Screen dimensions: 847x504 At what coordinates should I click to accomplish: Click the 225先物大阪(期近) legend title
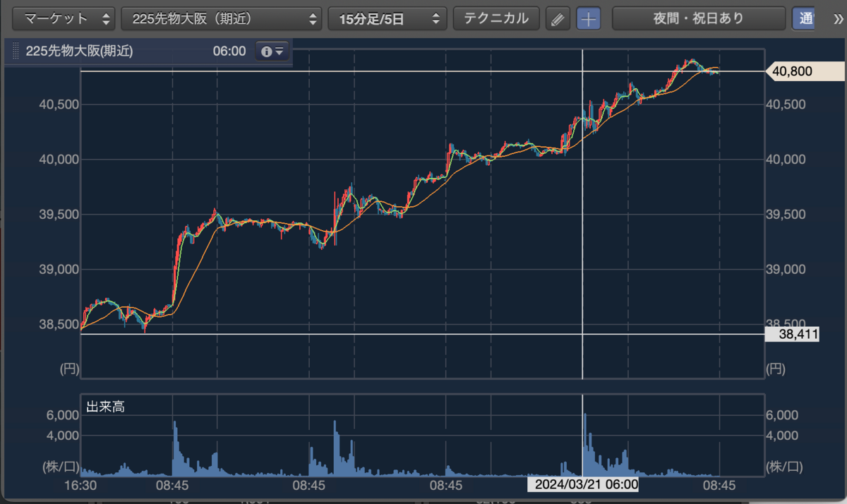[x=79, y=52]
